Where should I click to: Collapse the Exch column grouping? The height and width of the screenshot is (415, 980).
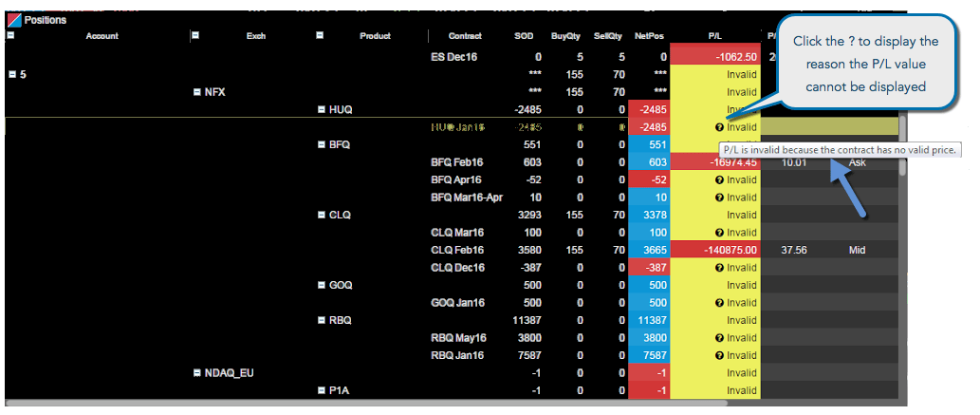195,36
